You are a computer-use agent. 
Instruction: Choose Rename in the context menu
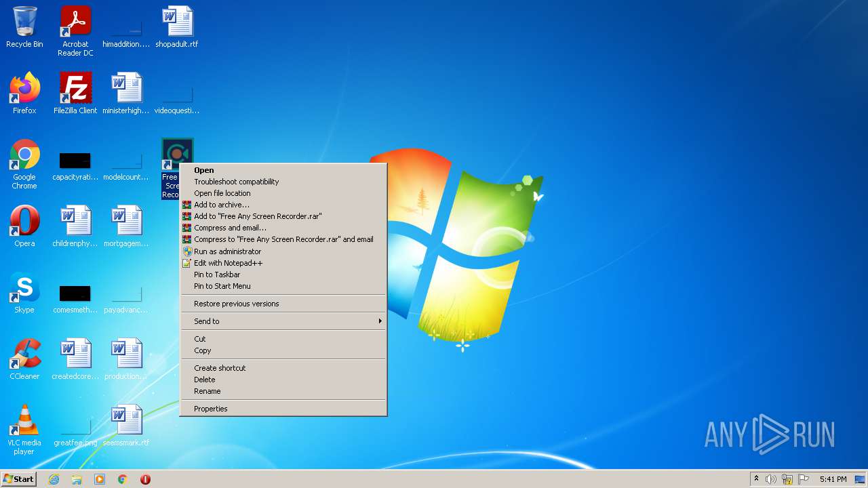tap(283, 391)
